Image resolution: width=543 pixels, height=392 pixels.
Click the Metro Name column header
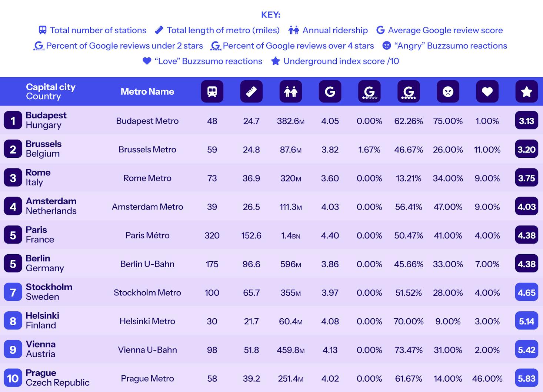(x=147, y=91)
